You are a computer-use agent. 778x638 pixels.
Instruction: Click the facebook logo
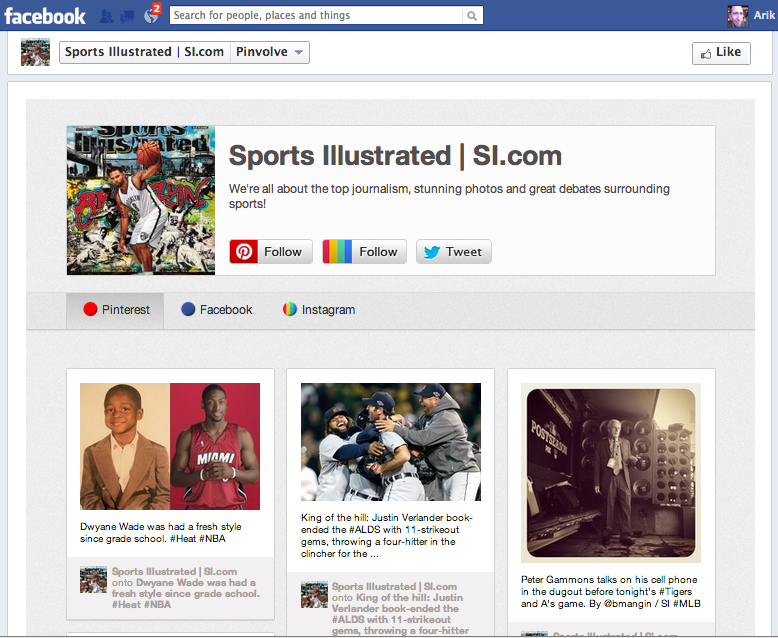pos(45,16)
